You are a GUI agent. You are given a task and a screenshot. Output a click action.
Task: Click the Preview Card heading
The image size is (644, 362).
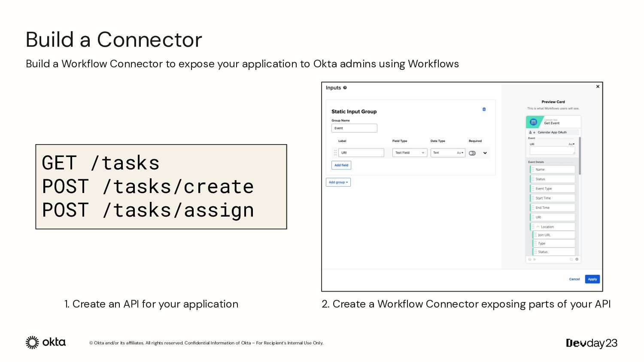point(553,102)
